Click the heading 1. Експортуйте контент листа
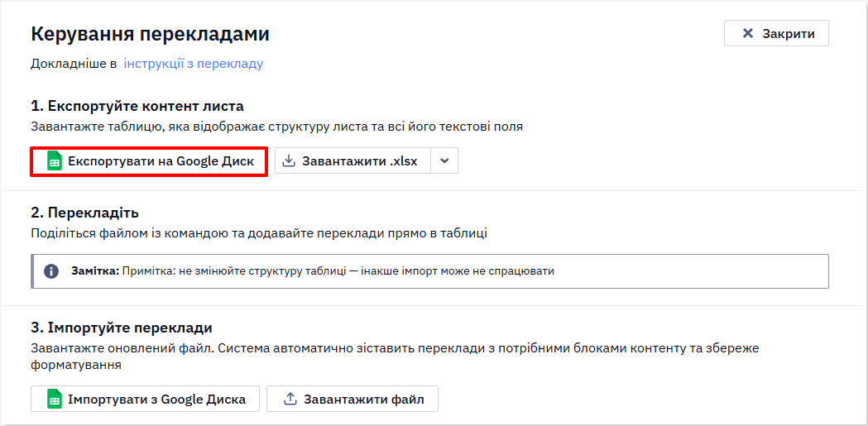This screenshot has width=868, height=426. pyautogui.click(x=137, y=106)
